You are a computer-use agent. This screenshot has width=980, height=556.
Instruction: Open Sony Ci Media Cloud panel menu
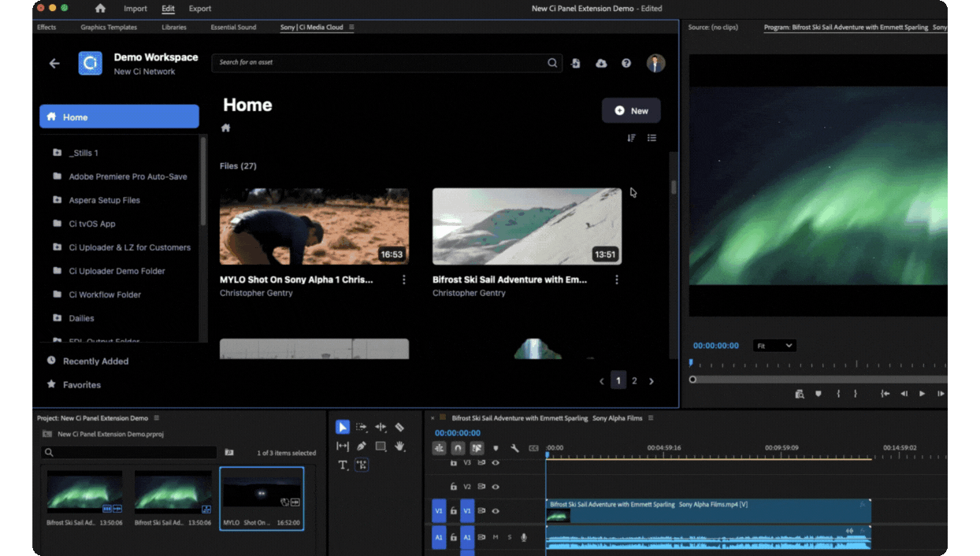[x=351, y=28]
